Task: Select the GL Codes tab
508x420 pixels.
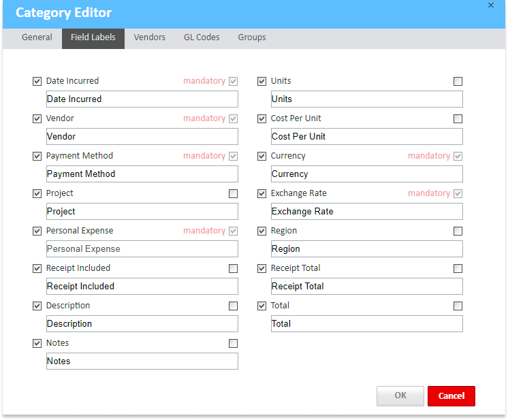Action: 202,37
